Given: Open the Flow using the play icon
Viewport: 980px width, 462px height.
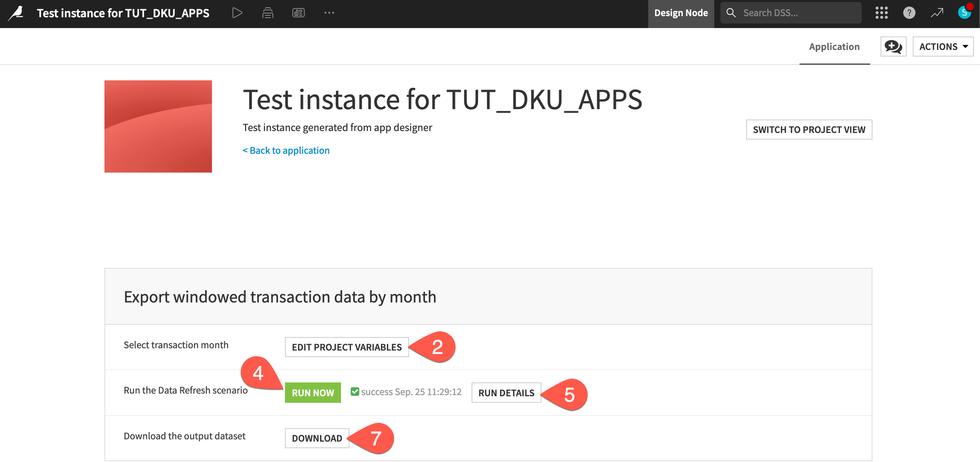Looking at the screenshot, I should (x=237, y=13).
